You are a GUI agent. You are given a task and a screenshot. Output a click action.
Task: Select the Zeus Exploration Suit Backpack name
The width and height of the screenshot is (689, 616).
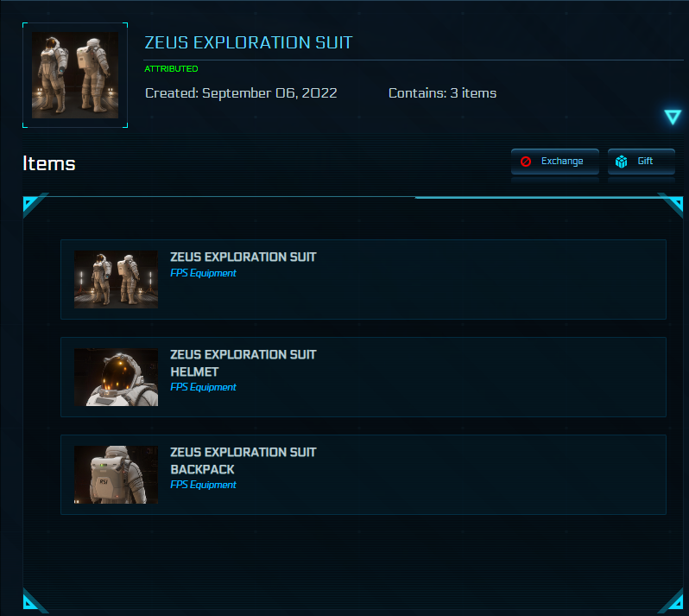(243, 460)
